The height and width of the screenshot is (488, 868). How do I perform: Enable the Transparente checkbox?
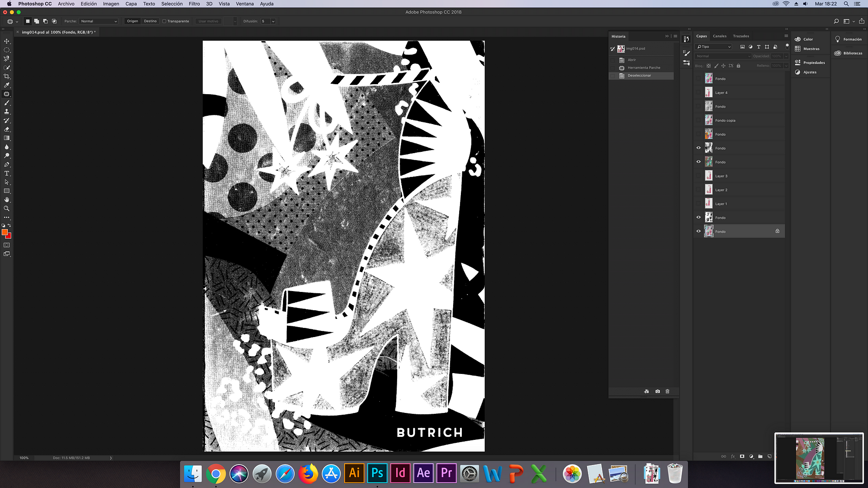coord(164,21)
